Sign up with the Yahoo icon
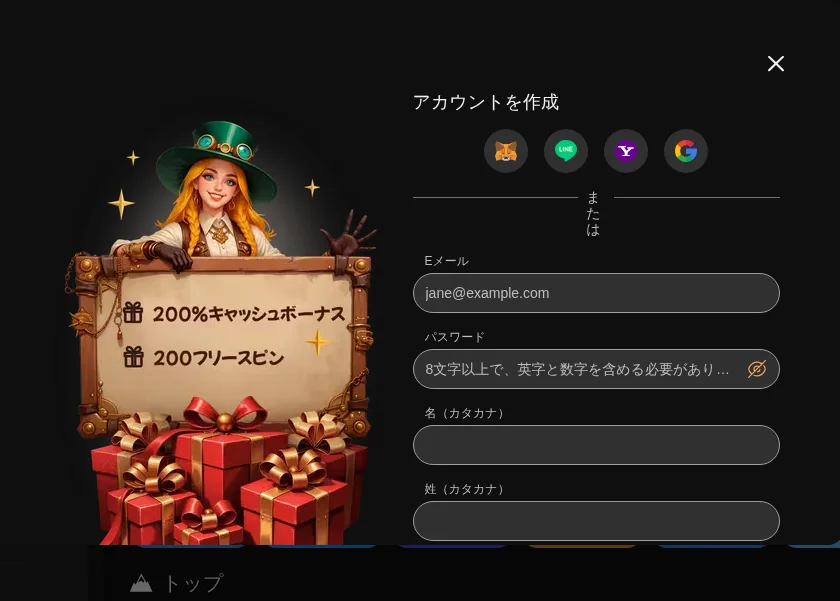 [x=626, y=151]
